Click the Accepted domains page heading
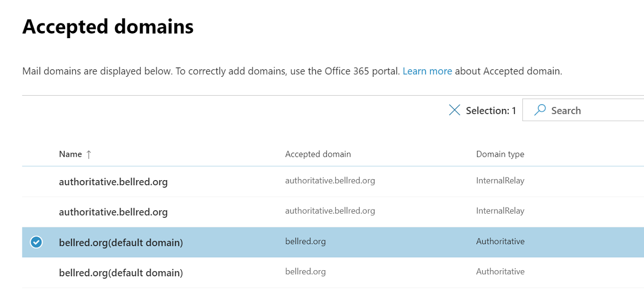 tap(108, 26)
